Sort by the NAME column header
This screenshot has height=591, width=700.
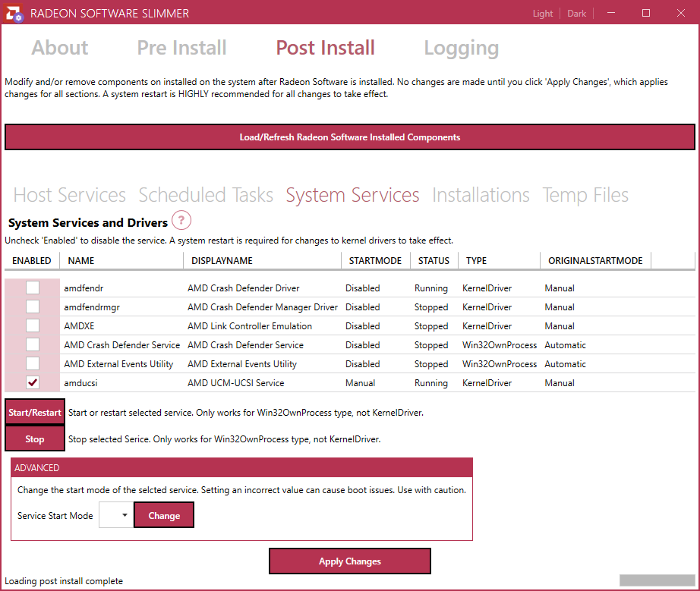[x=121, y=260]
